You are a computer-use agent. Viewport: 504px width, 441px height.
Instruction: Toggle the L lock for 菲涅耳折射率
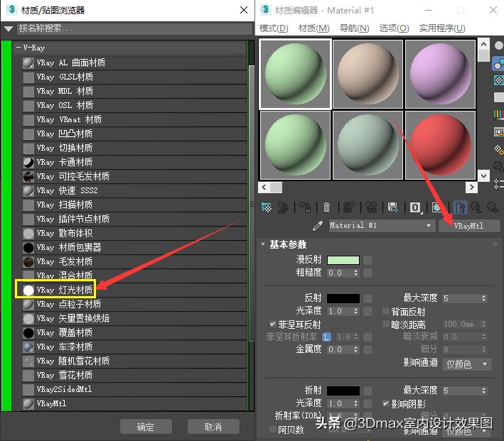pos(326,337)
